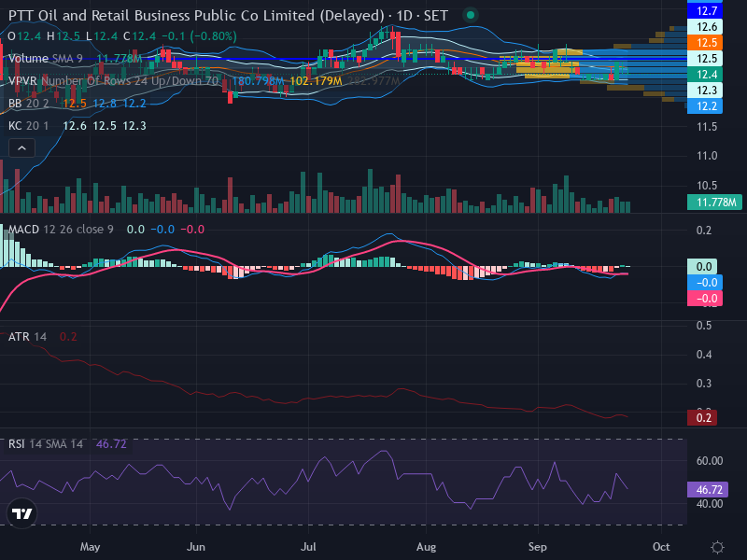Click the red 0.2 ATR scale label
The height and width of the screenshot is (560, 747).
tap(702, 418)
